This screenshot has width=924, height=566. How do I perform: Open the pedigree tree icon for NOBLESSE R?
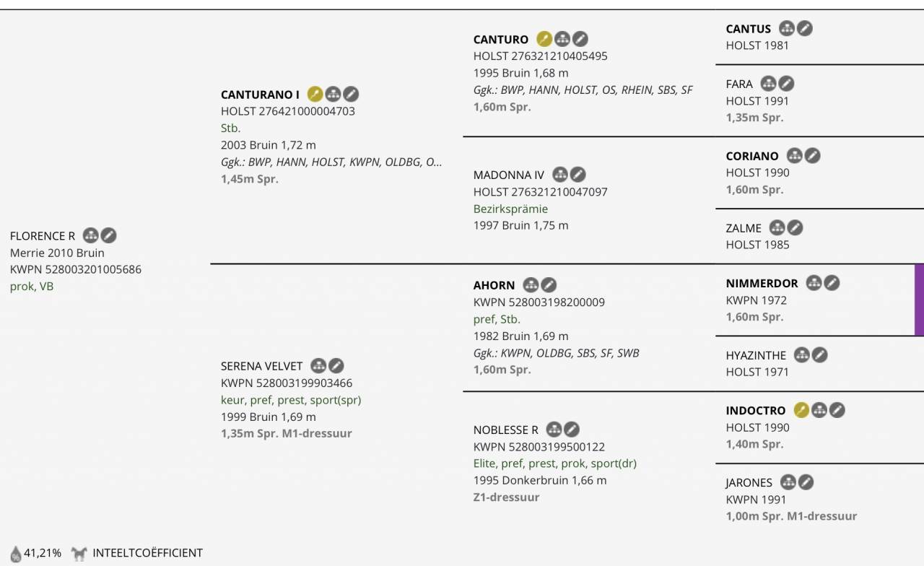pyautogui.click(x=554, y=430)
